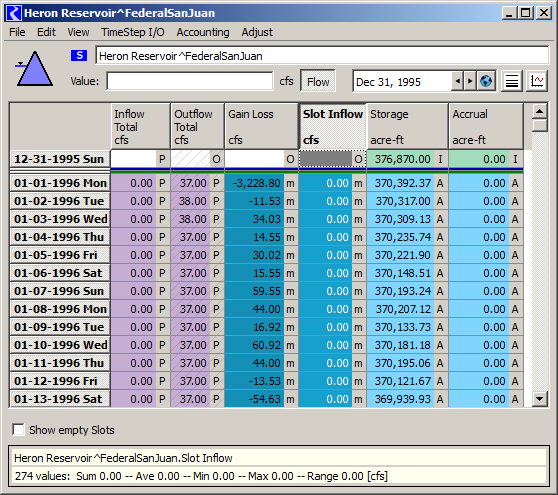Click the Flow unit type button
This screenshot has width=558, height=495.
coord(318,81)
